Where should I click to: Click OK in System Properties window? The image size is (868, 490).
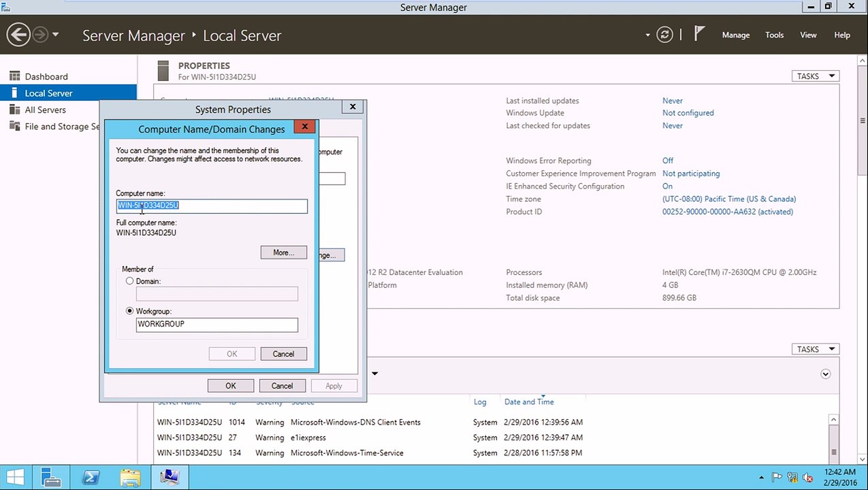point(231,386)
